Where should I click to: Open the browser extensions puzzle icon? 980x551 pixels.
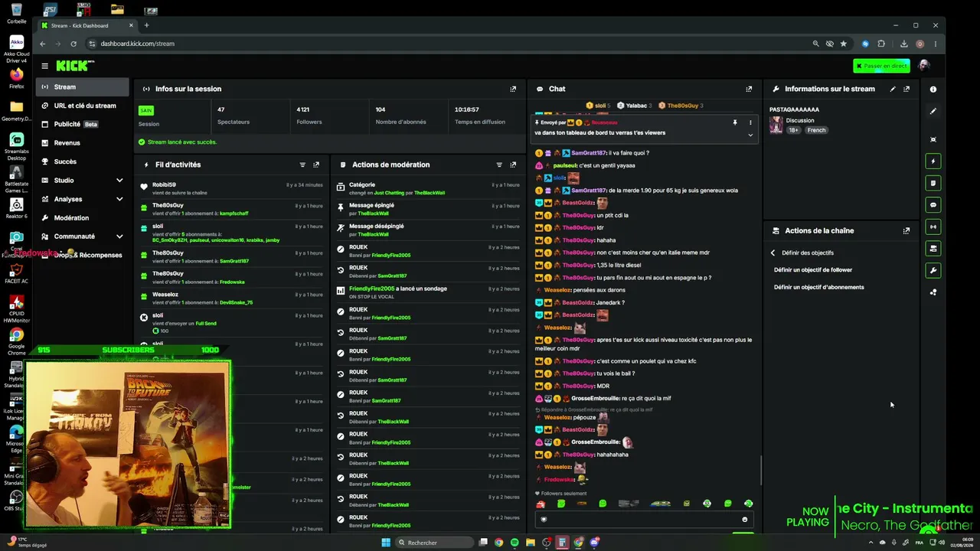tap(881, 44)
